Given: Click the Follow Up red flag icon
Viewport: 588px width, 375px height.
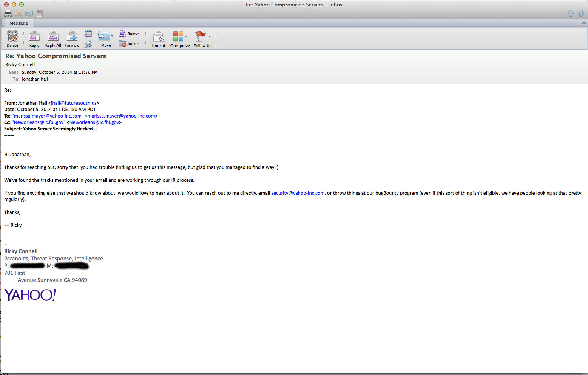Looking at the screenshot, I should (200, 36).
